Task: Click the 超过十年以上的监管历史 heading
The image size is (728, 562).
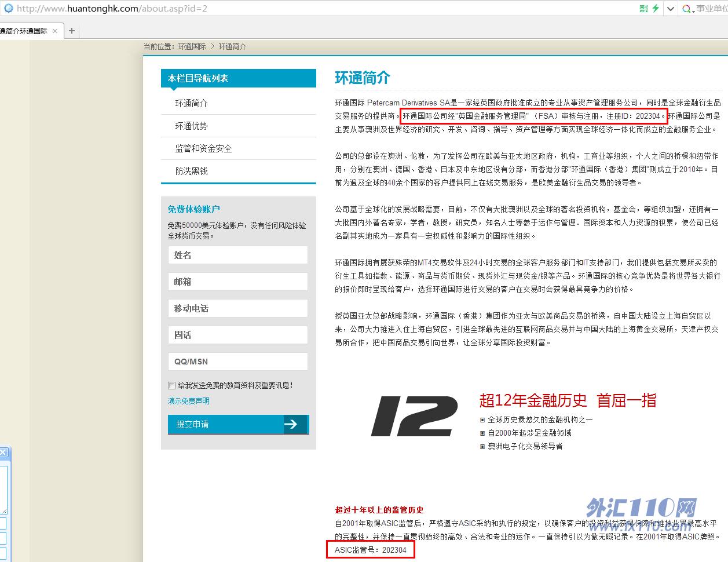Action: pos(379,510)
